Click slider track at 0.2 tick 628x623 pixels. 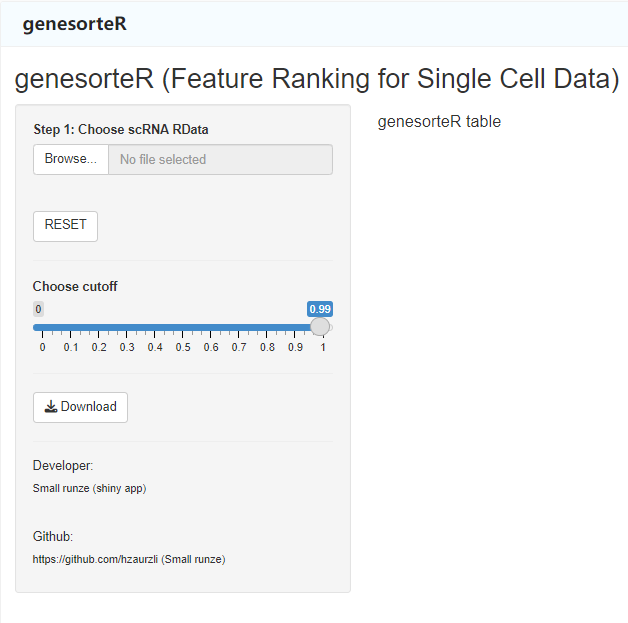tap(99, 328)
